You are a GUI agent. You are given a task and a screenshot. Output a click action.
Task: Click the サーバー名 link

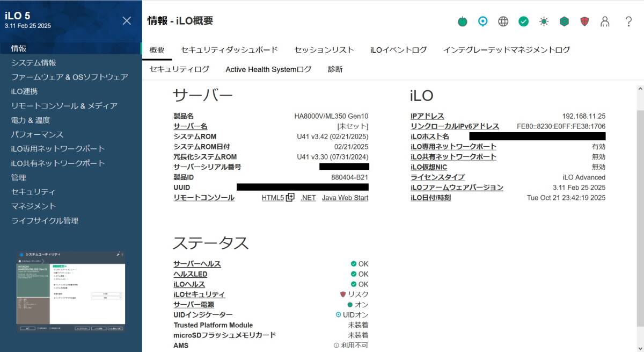pos(191,126)
